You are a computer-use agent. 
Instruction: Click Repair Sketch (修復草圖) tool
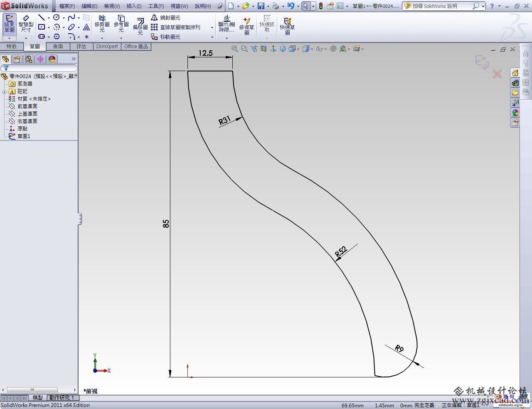pyautogui.click(x=246, y=26)
